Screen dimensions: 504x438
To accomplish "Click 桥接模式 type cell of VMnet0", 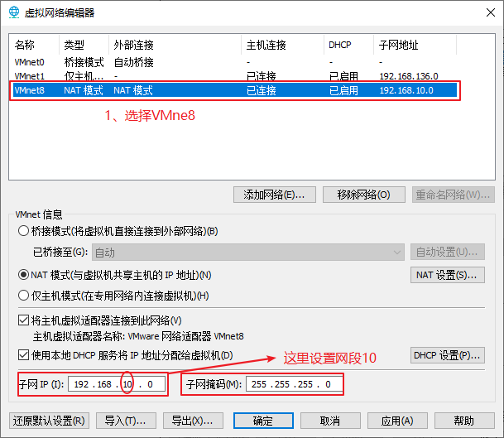I will click(84, 62).
